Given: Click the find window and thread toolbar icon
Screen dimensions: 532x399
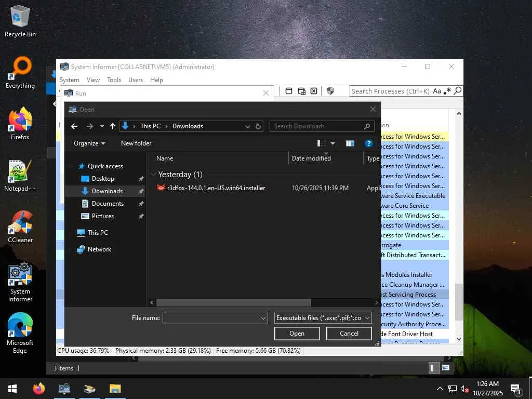Looking at the screenshot, I should click(301, 91).
